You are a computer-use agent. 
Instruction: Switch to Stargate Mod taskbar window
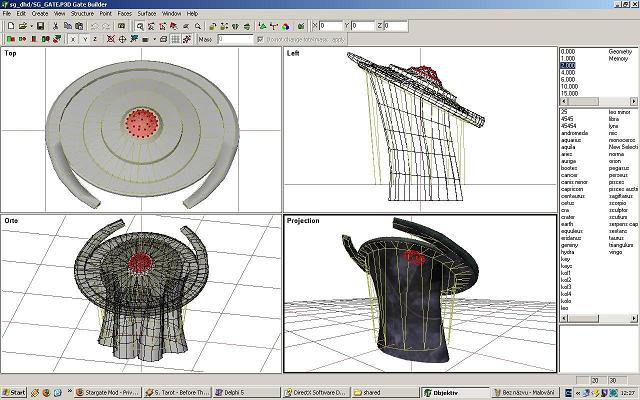point(108,392)
